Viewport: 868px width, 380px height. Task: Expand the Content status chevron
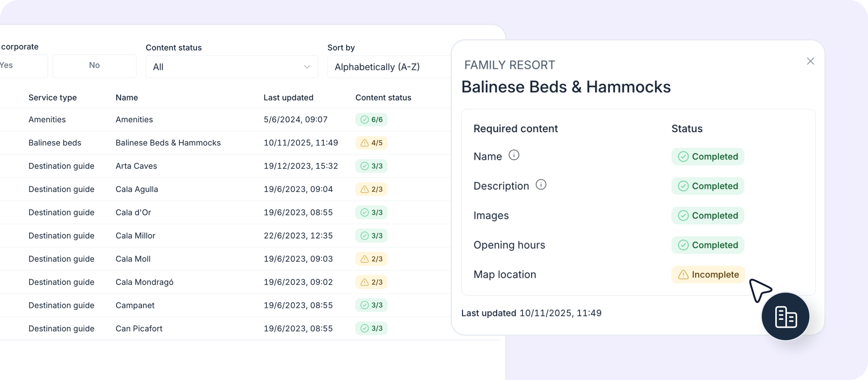click(307, 66)
